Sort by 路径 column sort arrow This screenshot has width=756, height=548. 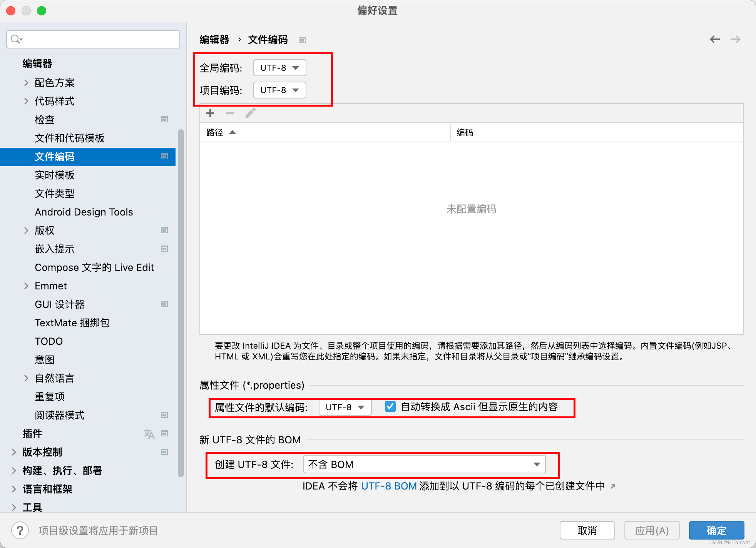pyautogui.click(x=232, y=132)
